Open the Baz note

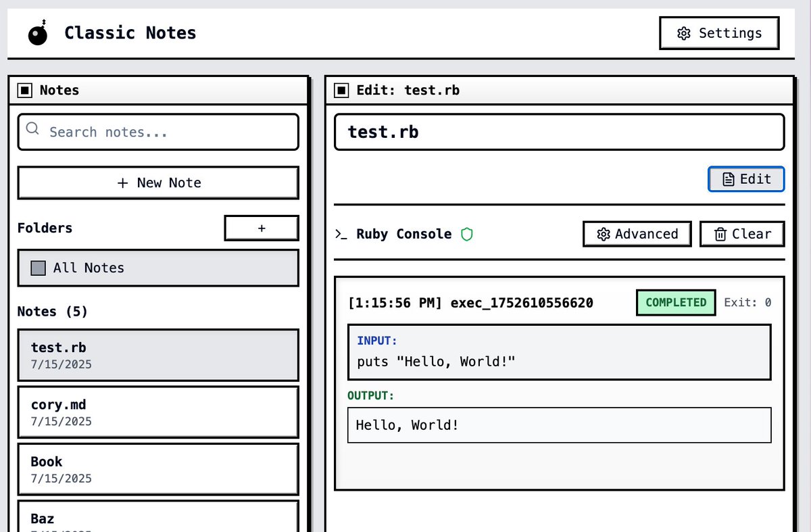click(158, 516)
